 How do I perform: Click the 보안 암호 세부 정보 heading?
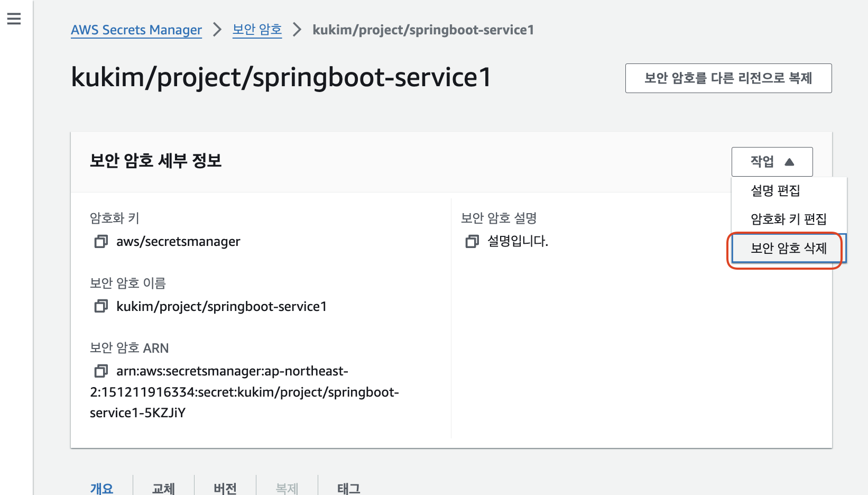(x=155, y=161)
